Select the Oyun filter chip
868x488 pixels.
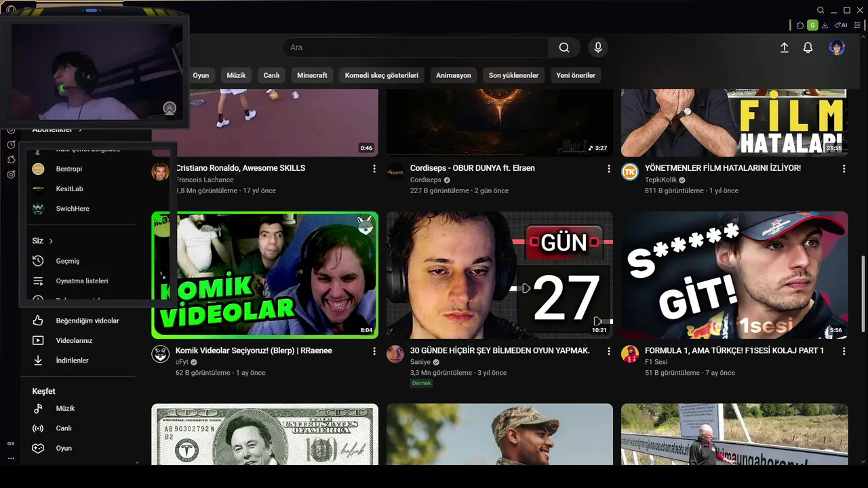tap(201, 75)
